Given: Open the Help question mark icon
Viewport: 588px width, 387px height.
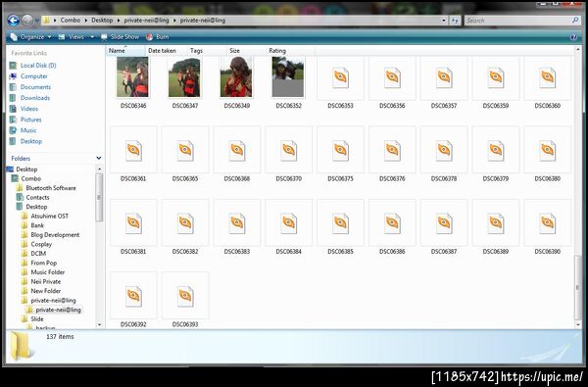Looking at the screenshot, I should [x=573, y=37].
